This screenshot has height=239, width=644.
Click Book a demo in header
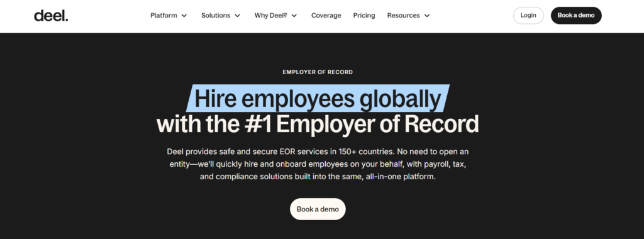point(576,16)
